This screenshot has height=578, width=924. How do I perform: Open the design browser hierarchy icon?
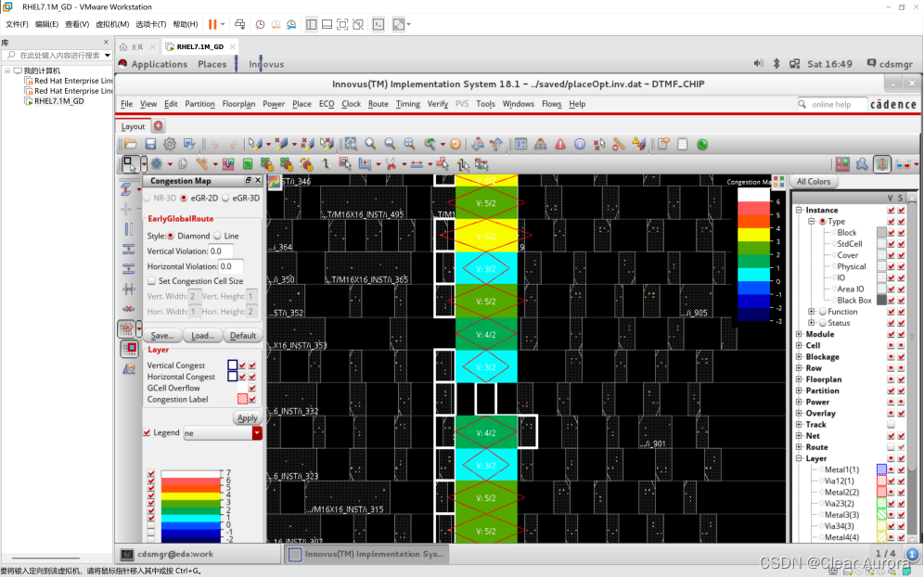click(540, 145)
